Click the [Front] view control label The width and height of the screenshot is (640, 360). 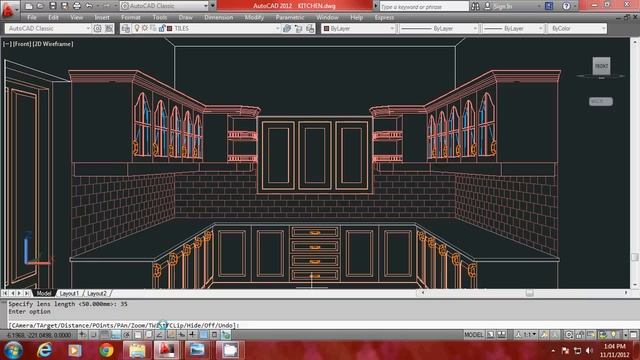click(x=22, y=44)
